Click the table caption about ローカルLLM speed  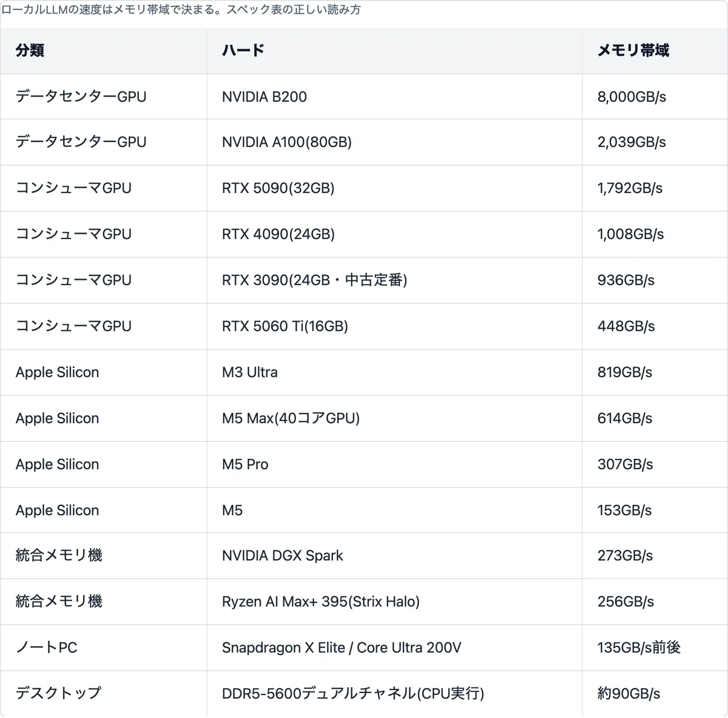tap(181, 10)
